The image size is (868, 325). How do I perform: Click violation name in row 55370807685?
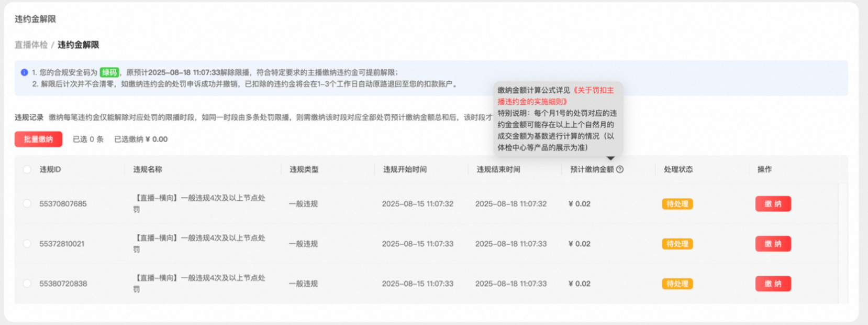pyautogui.click(x=199, y=203)
